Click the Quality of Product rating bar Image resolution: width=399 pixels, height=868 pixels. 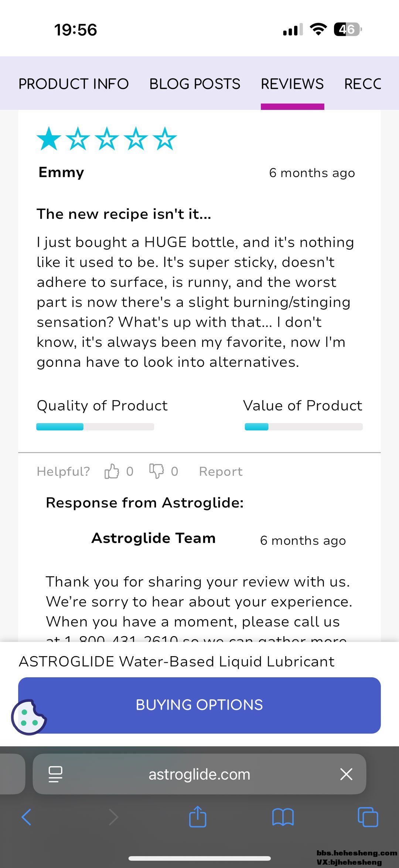[95, 427]
